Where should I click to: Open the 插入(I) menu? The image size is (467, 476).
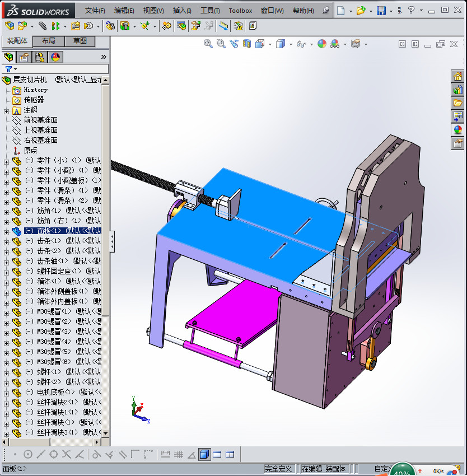tap(182, 11)
